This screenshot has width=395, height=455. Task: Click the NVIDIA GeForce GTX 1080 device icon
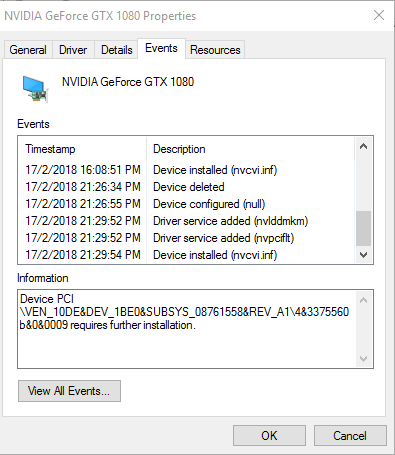35,89
